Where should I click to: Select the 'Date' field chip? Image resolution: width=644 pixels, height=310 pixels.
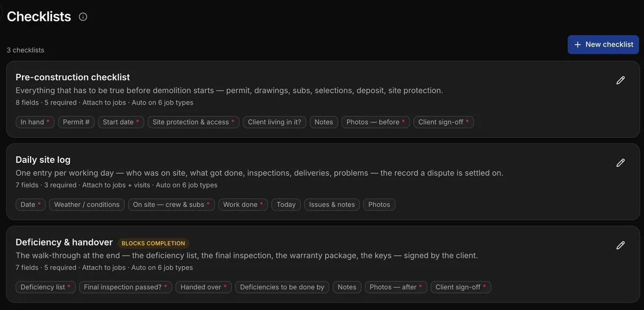(31, 205)
